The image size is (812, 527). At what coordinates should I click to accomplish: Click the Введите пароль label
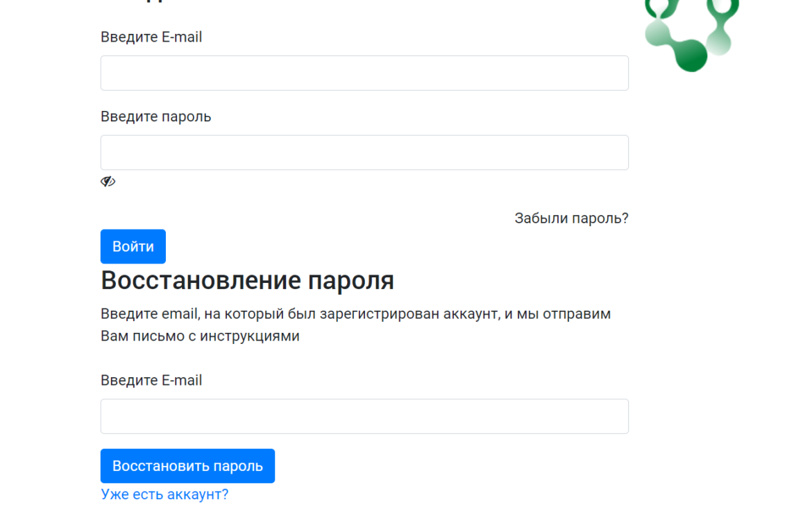point(155,116)
